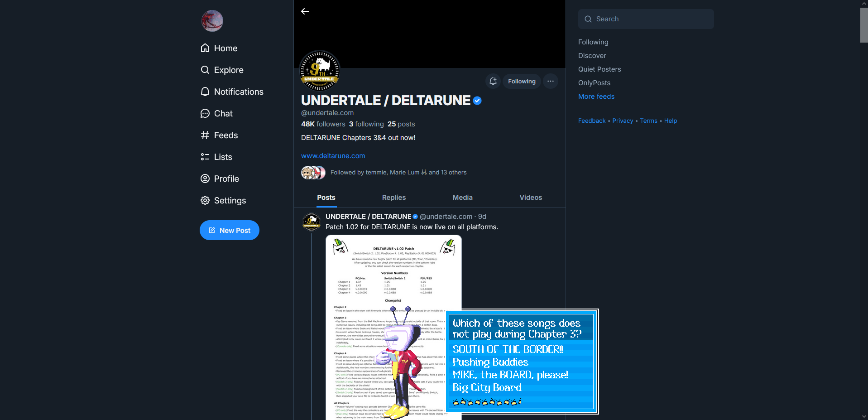Screen dimensions: 868x420
Task: Open Notifications from the sidebar
Action: point(232,92)
